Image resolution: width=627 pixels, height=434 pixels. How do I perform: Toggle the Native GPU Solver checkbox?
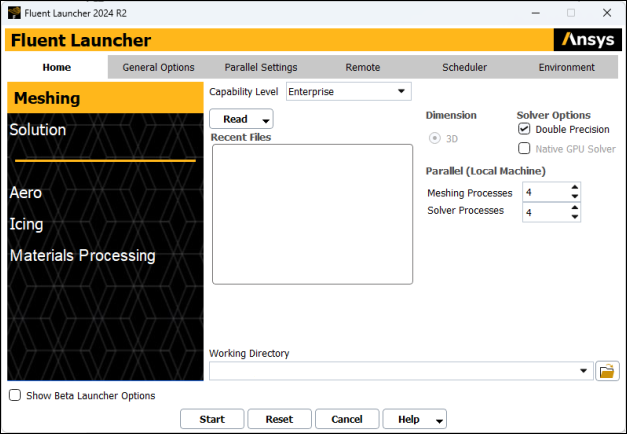(524, 148)
